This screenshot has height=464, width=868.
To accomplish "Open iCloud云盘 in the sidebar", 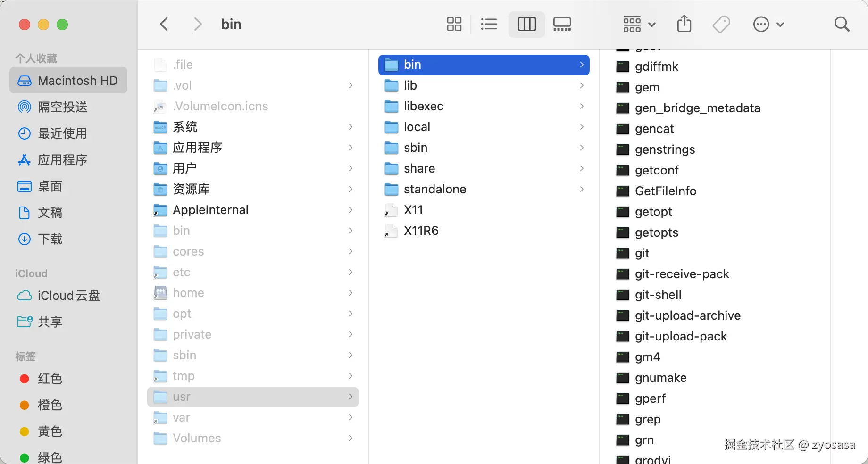I will coord(68,296).
